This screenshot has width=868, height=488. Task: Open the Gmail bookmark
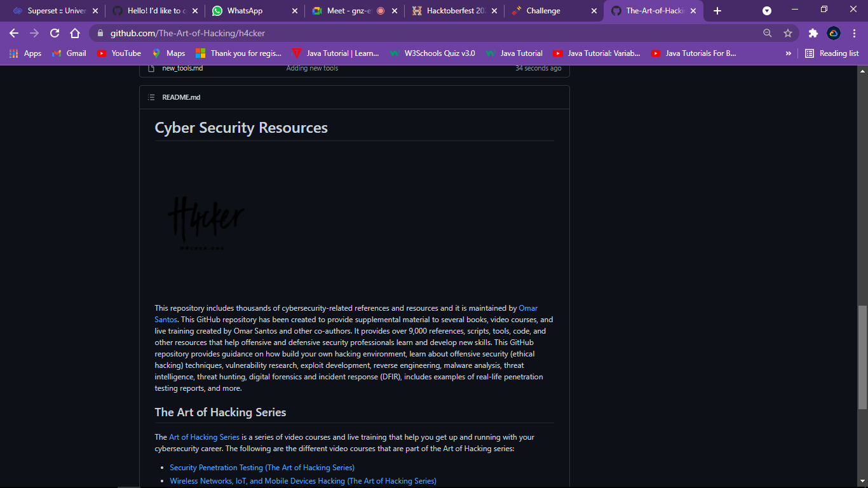tap(69, 53)
